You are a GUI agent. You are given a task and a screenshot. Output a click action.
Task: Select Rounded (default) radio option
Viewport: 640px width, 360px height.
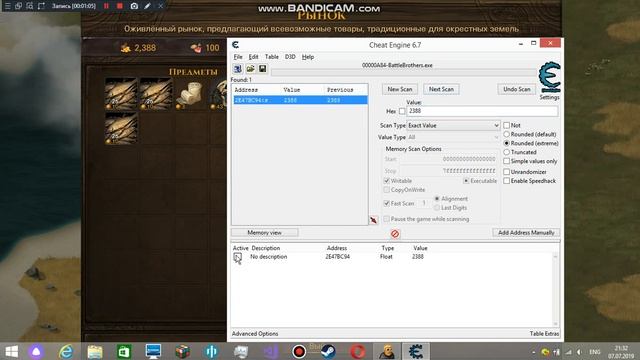click(x=507, y=134)
